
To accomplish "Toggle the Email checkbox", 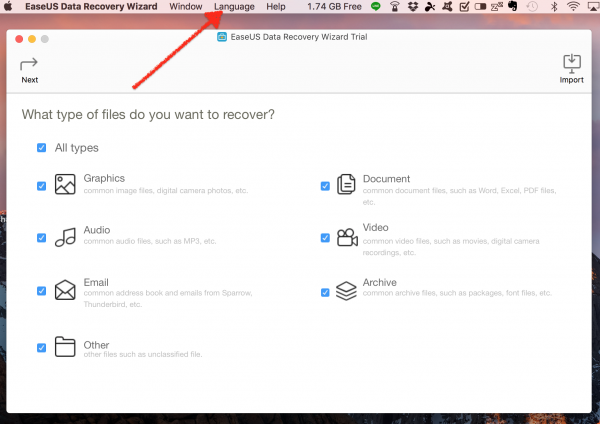I will pyautogui.click(x=41, y=291).
